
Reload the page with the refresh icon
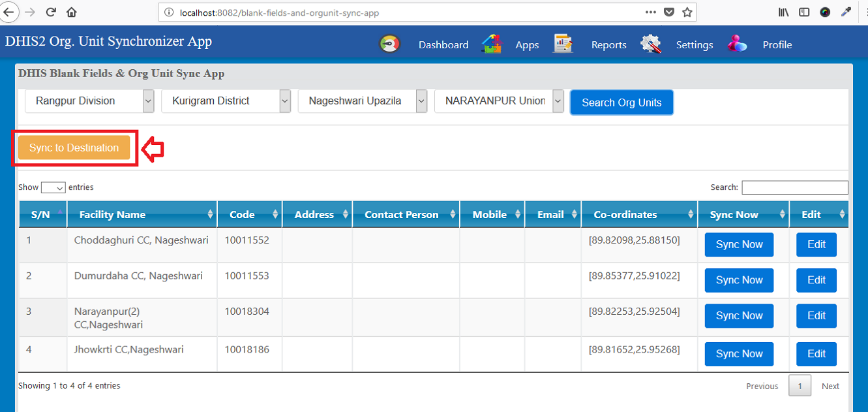[x=51, y=12]
